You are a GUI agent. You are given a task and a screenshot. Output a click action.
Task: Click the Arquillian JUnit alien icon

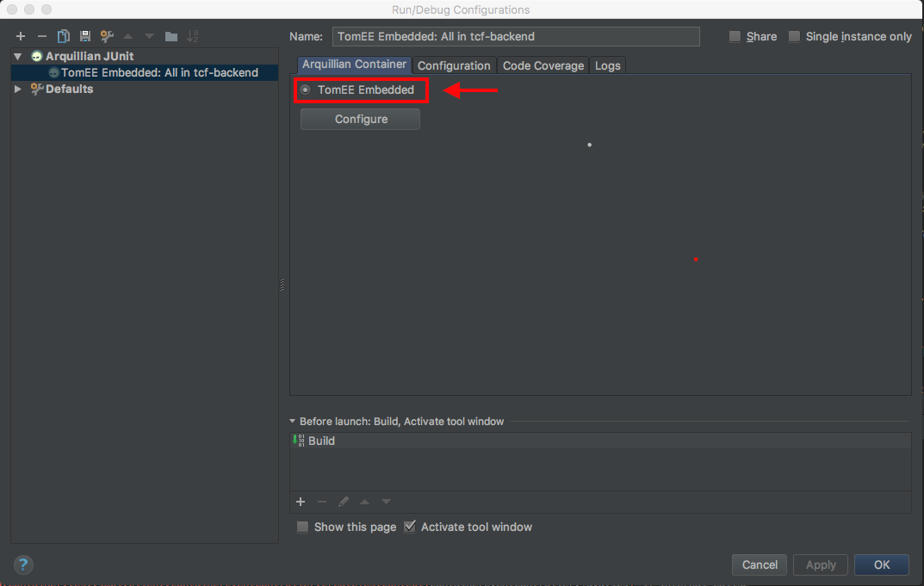[36, 57]
